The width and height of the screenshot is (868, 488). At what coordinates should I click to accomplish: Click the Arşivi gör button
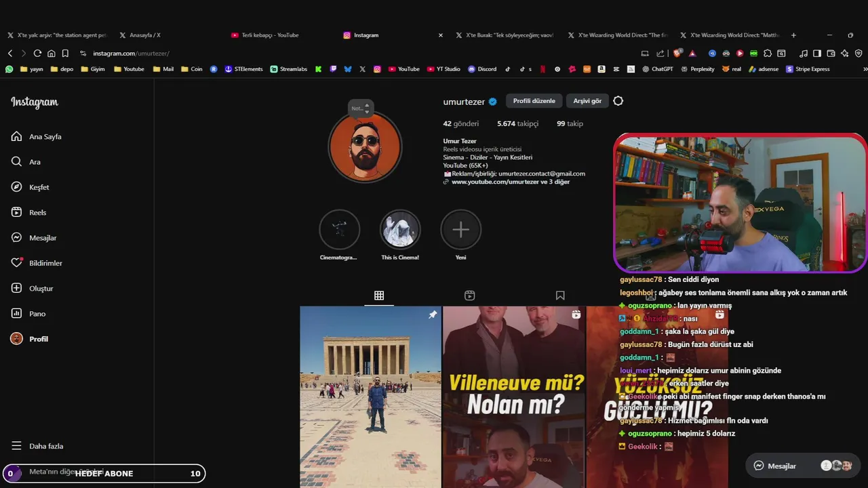[587, 101]
